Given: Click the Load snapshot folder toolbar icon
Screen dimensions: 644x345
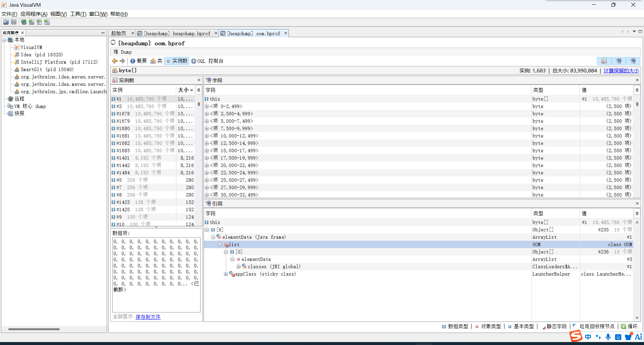Looking at the screenshot, I should [x=6, y=22].
